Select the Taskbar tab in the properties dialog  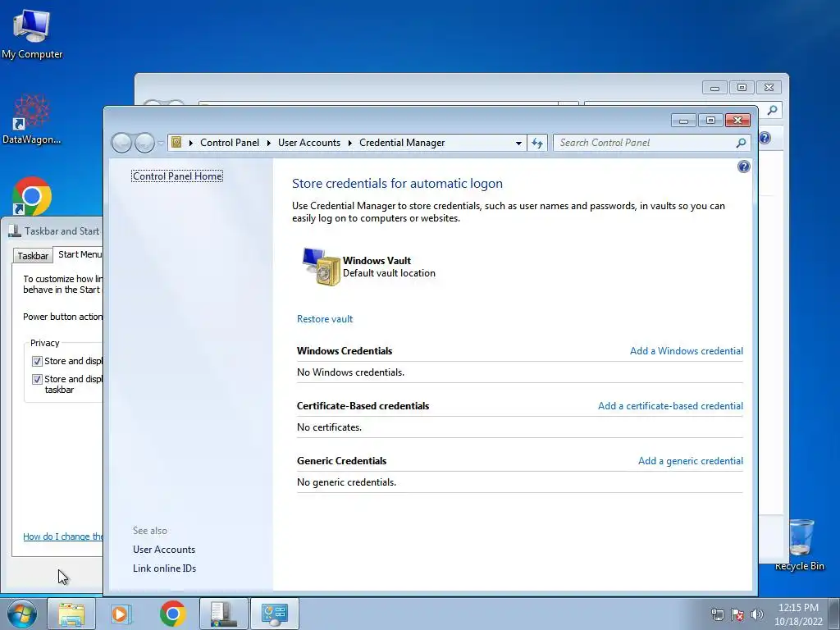(x=33, y=256)
